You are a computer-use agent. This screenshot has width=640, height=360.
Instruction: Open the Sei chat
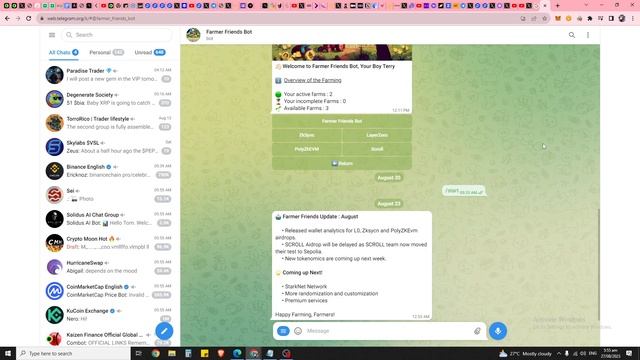tap(109, 195)
